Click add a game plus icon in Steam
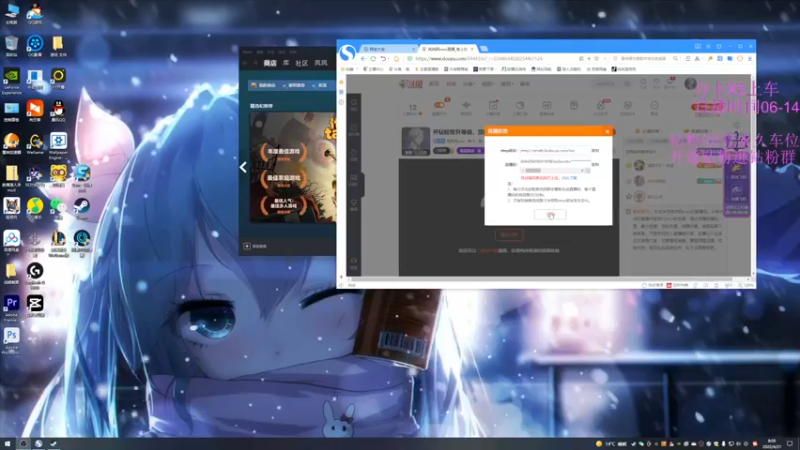 pyautogui.click(x=247, y=246)
